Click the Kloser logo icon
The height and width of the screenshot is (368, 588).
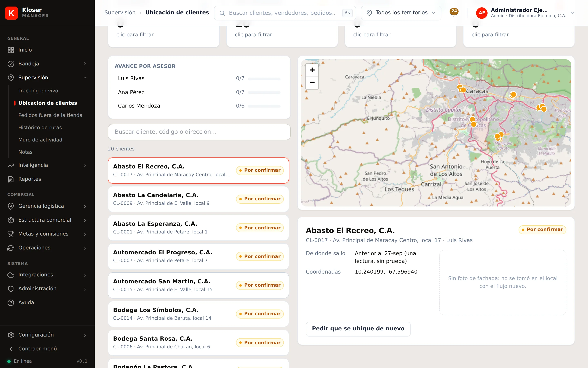11,13
